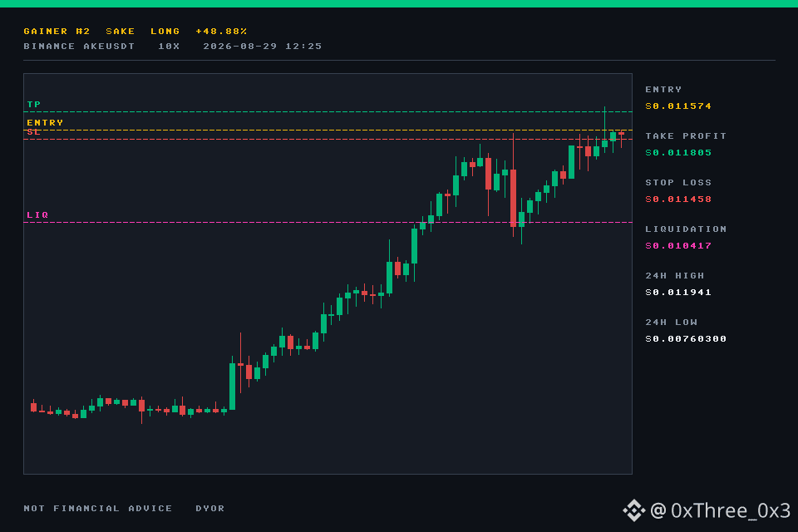Click the BINANCE AKEUSDT pair text
798x532 pixels.
pyautogui.click(x=79, y=47)
